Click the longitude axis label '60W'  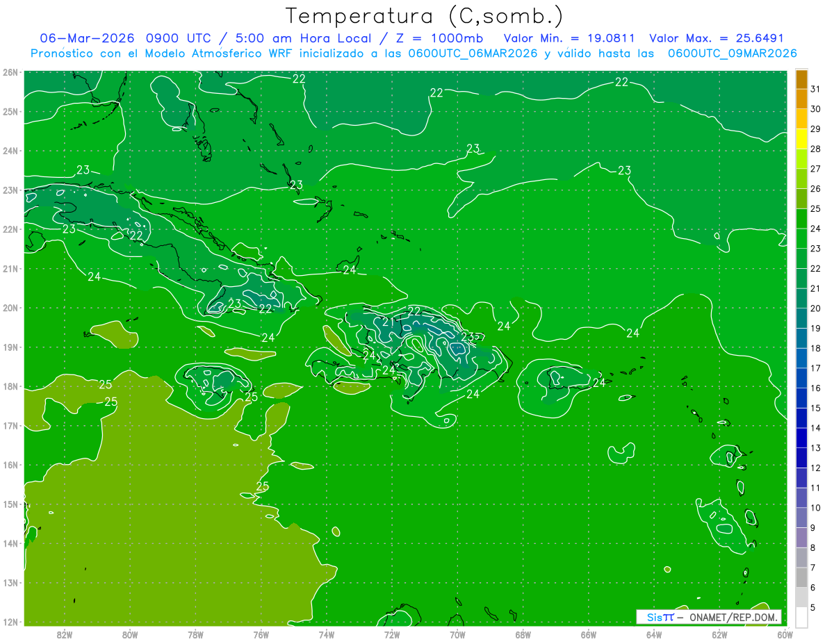(784, 634)
